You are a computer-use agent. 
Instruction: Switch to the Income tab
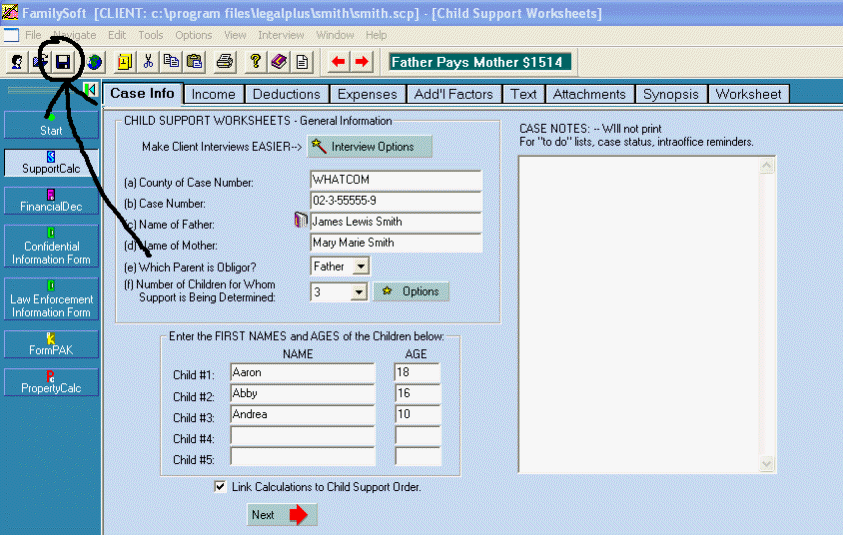tap(213, 94)
